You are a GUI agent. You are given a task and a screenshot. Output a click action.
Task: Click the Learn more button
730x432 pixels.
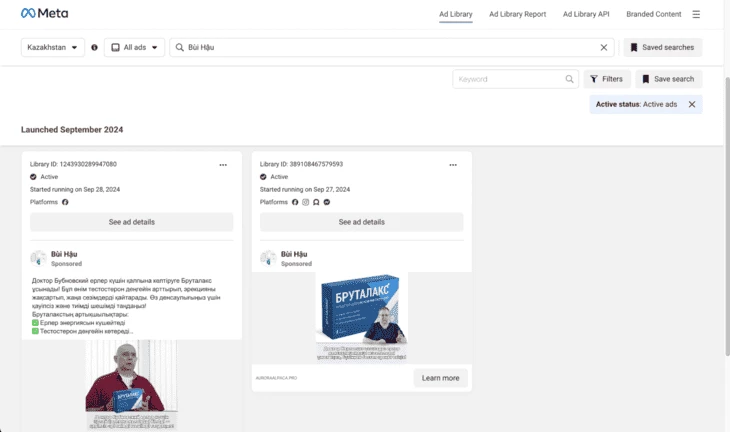tap(440, 378)
